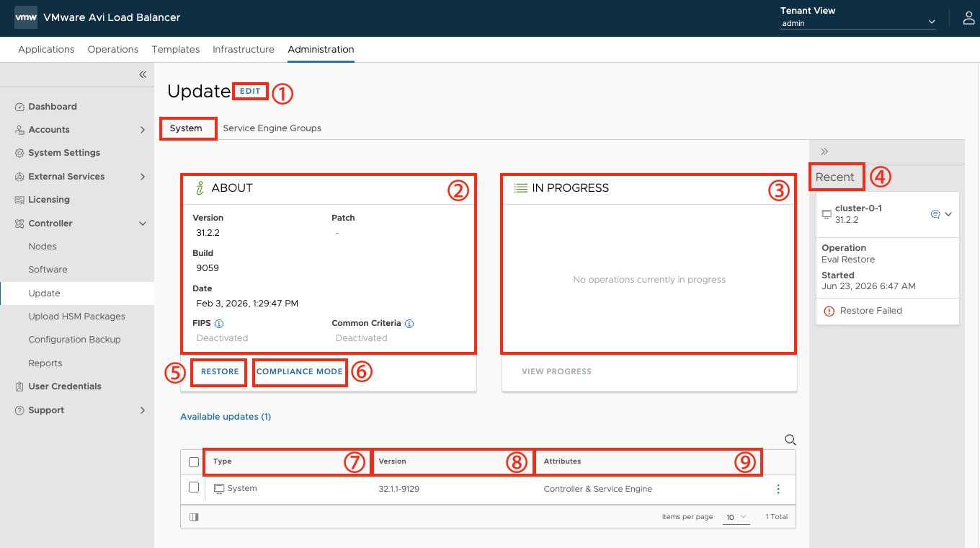Change items per page dropdown

tap(736, 517)
